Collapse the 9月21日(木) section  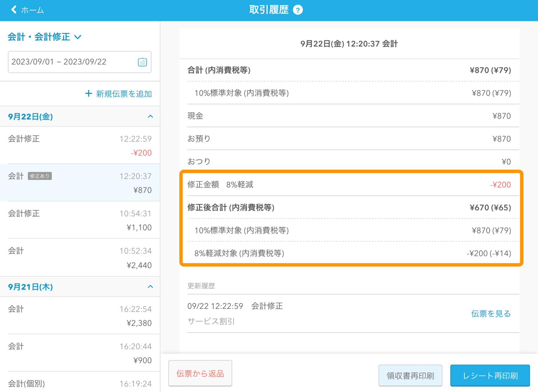[150, 287]
